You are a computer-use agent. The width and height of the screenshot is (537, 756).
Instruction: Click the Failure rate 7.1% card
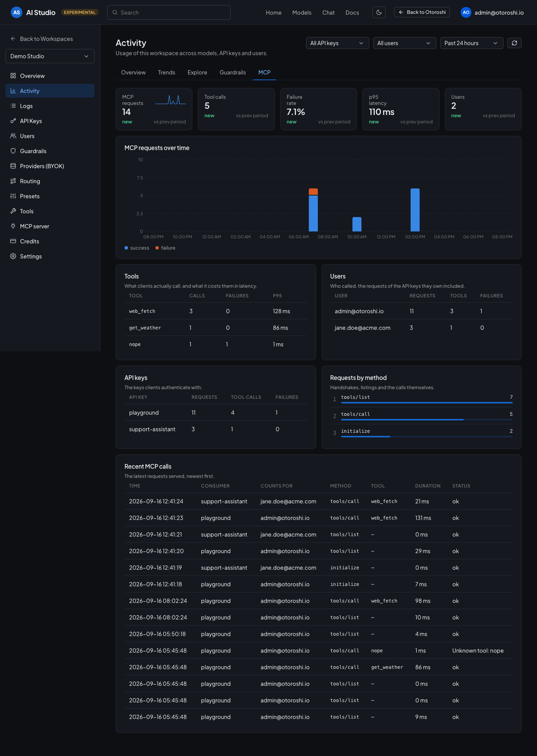[x=318, y=109]
